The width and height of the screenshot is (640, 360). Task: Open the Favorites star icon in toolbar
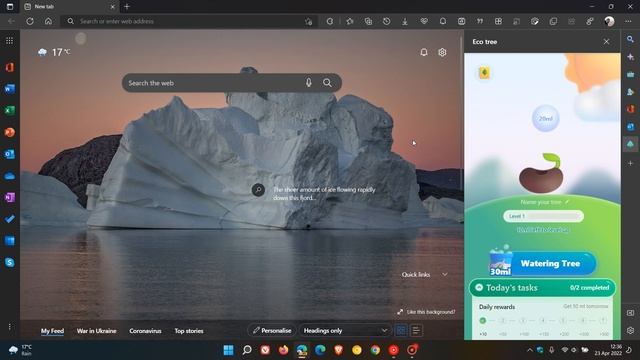click(350, 21)
